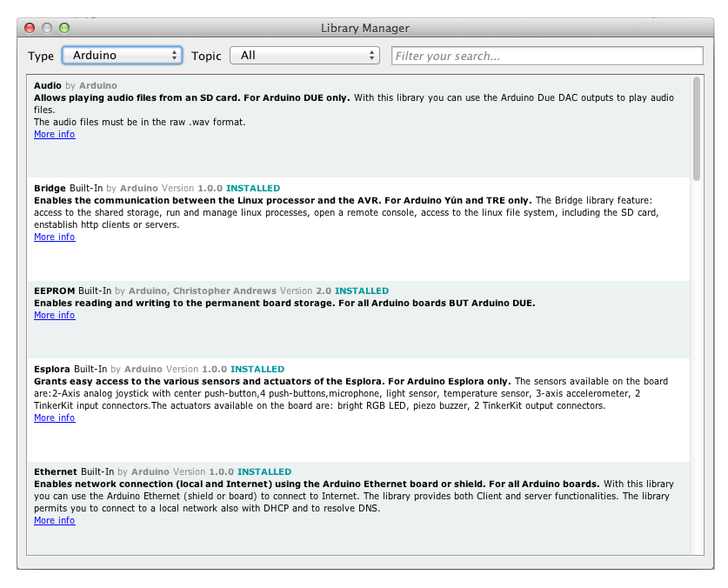Viewport: 728px width, 588px height.
Task: Open More info link for EEPROM library
Action: pos(54,316)
